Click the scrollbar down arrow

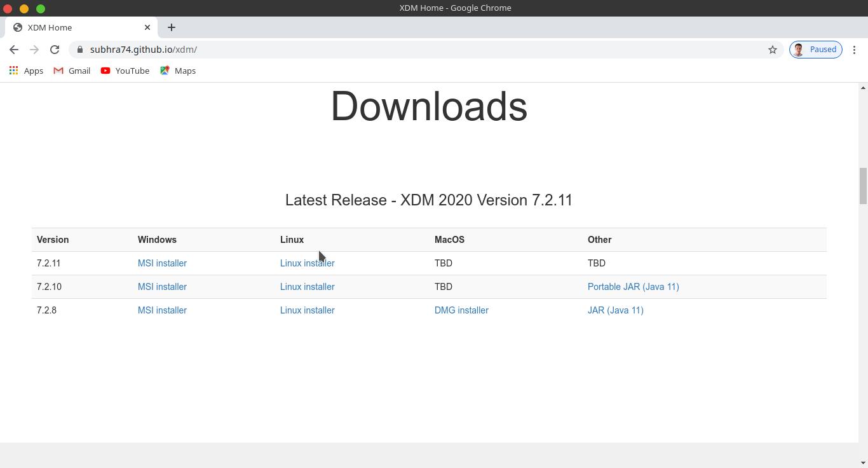[x=863, y=463]
